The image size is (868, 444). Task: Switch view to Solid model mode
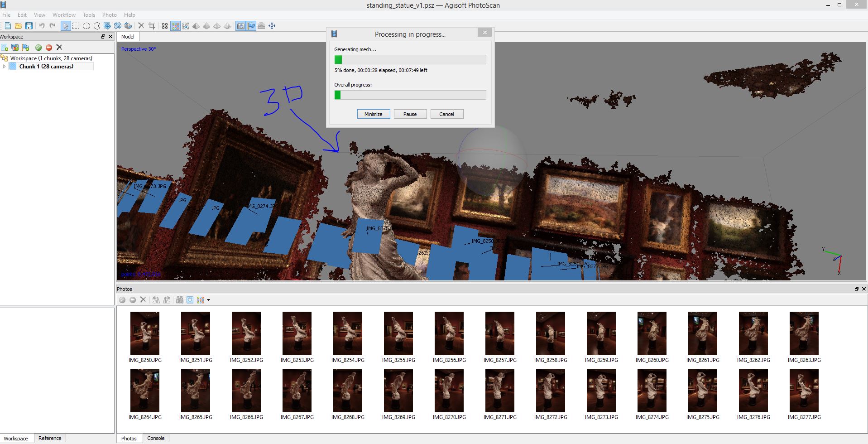point(206,26)
